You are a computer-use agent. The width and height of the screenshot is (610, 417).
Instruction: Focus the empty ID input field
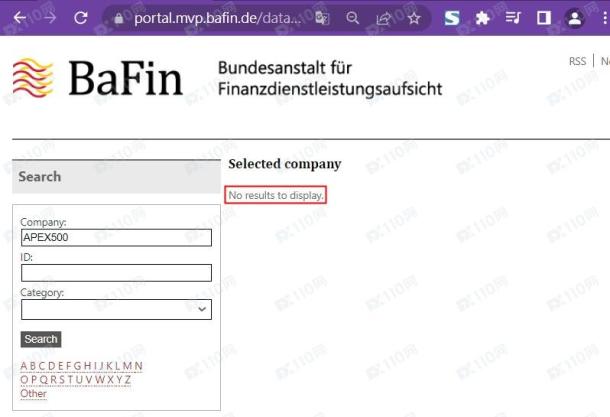[116, 273]
